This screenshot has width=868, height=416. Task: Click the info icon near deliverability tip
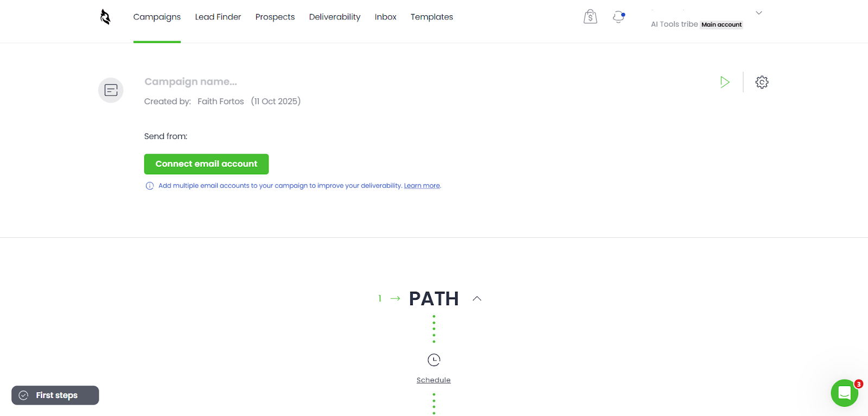[150, 186]
